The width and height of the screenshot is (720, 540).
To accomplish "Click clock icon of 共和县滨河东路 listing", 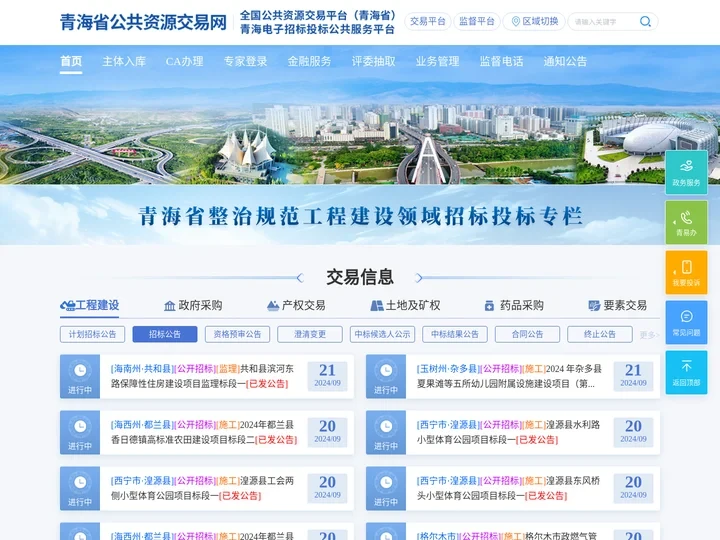I will 80,370.
